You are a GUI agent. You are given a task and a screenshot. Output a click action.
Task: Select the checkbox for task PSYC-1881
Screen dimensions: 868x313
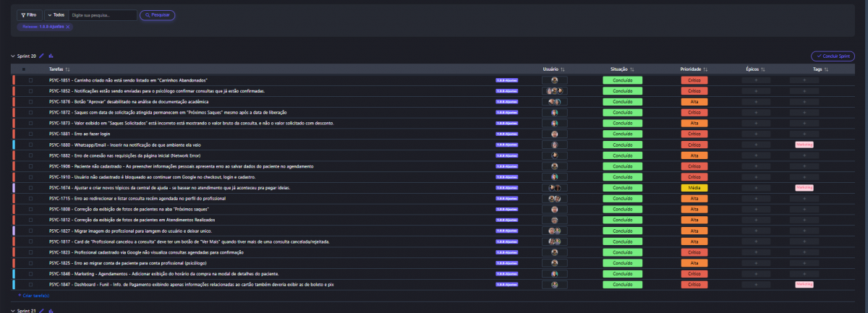(30, 134)
